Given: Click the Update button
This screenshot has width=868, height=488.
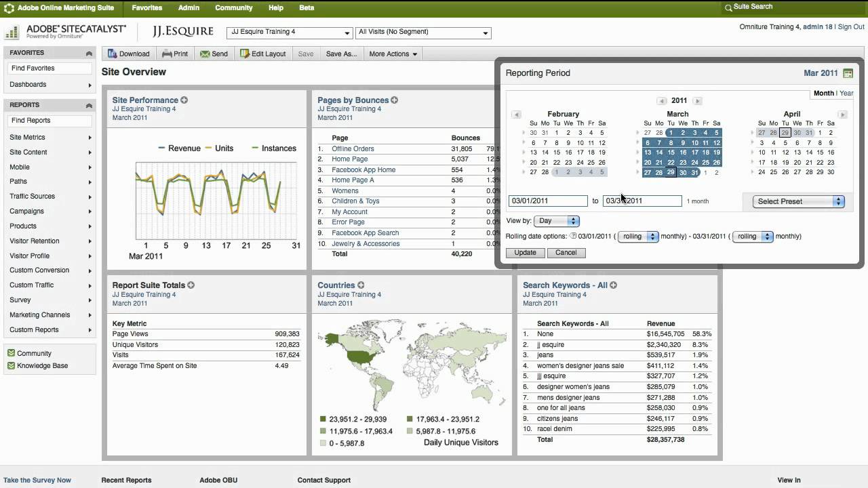Looking at the screenshot, I should point(525,253).
